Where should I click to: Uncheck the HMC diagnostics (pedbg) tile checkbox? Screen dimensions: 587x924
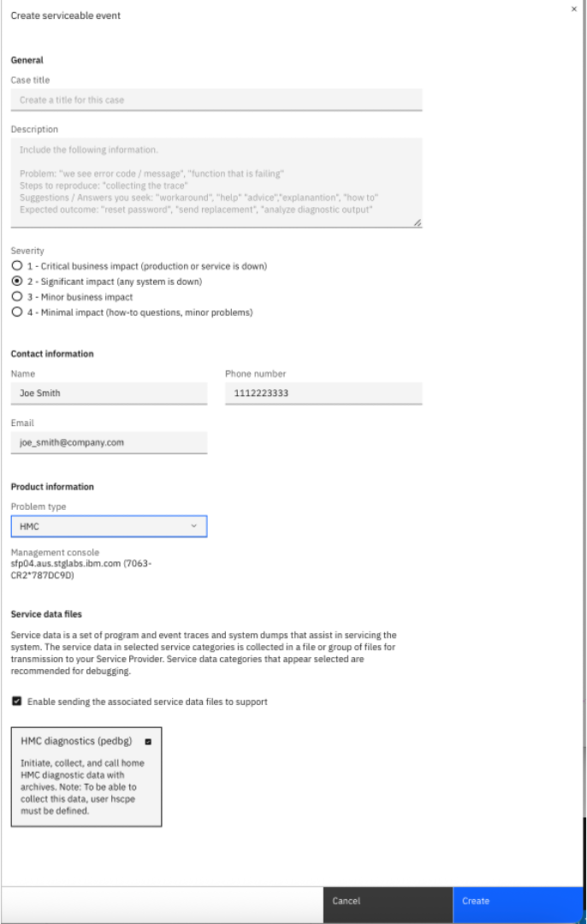pyautogui.click(x=148, y=742)
